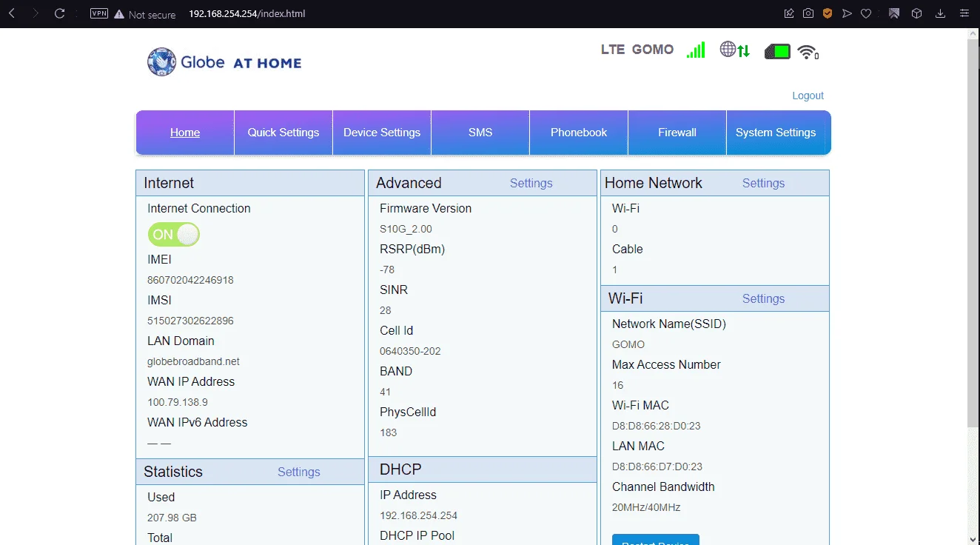Viewport: 980px width, 545px height.
Task: Open the Quick Settings tab
Action: (283, 133)
